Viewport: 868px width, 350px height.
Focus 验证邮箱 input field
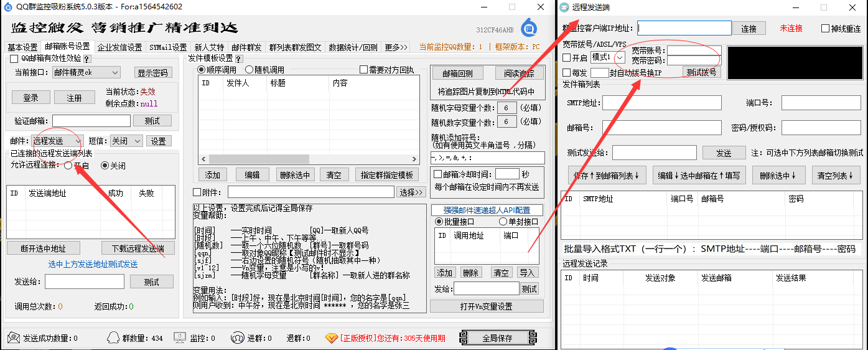coord(91,121)
